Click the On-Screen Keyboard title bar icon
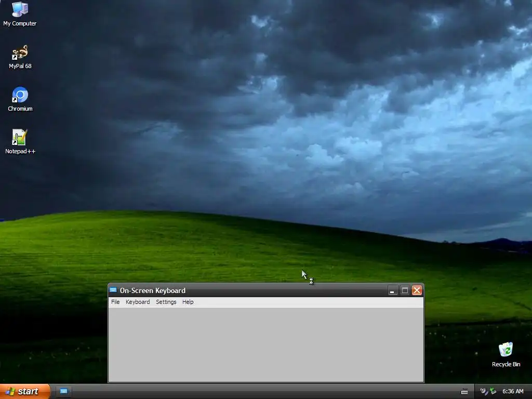This screenshot has height=399, width=532. 113,290
